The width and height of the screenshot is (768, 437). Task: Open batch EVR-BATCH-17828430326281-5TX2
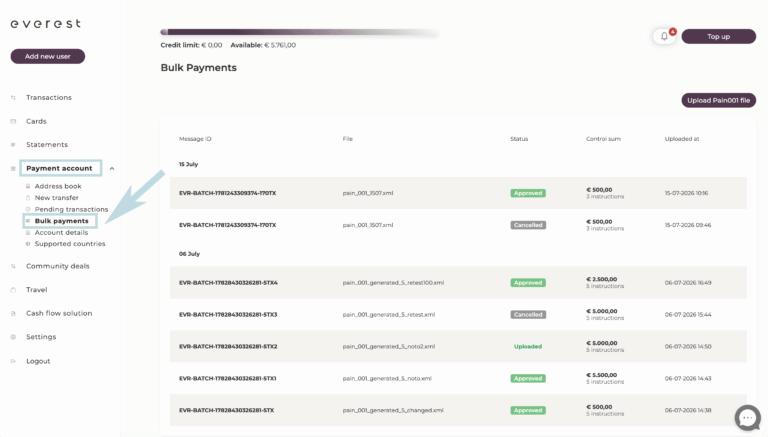pyautogui.click(x=228, y=346)
